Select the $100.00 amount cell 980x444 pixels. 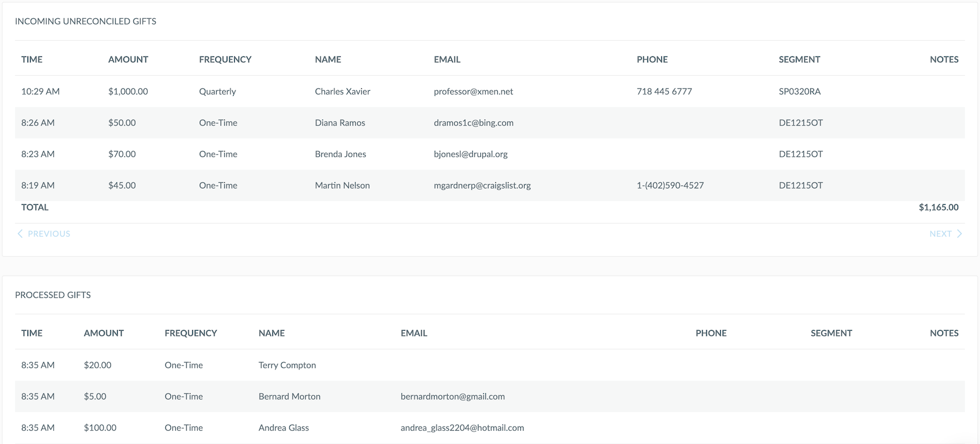[100, 428]
